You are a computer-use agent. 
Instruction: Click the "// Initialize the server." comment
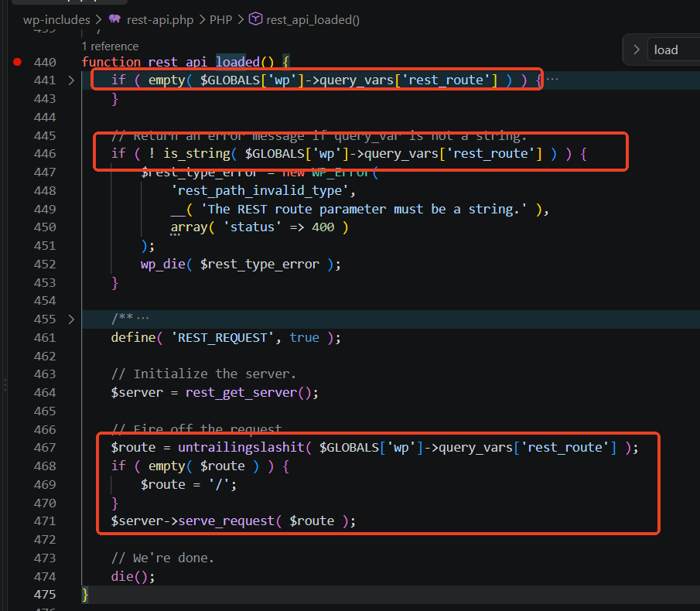click(203, 374)
